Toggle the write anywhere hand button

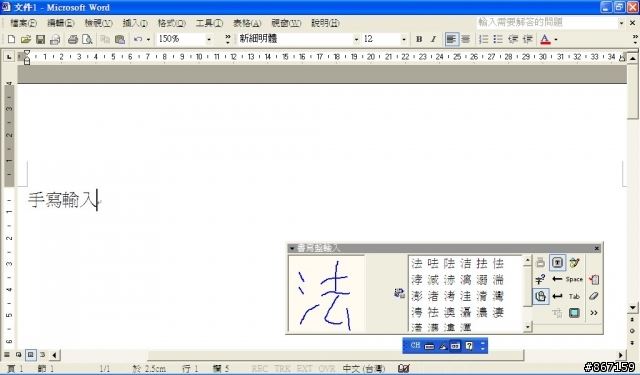tap(540, 296)
